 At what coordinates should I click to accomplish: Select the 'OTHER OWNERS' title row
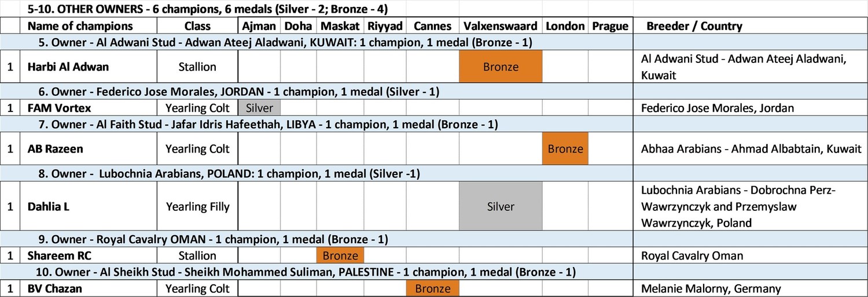pos(207,9)
